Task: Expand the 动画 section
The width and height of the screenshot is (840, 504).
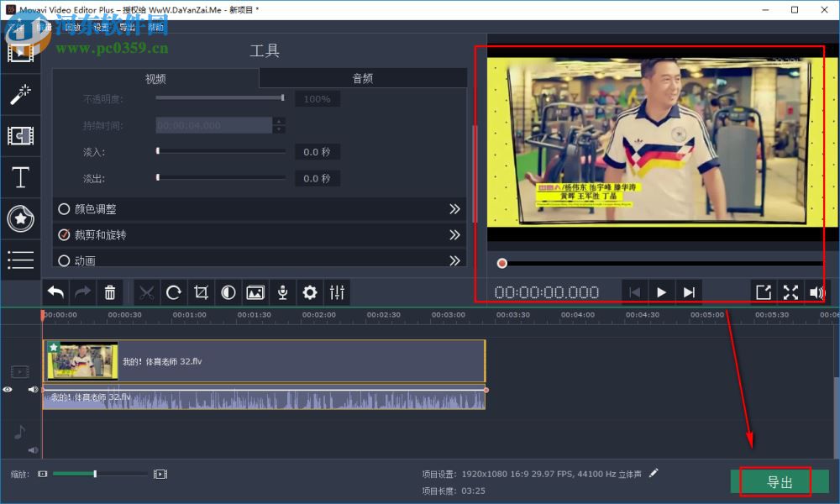Action: pos(454,260)
